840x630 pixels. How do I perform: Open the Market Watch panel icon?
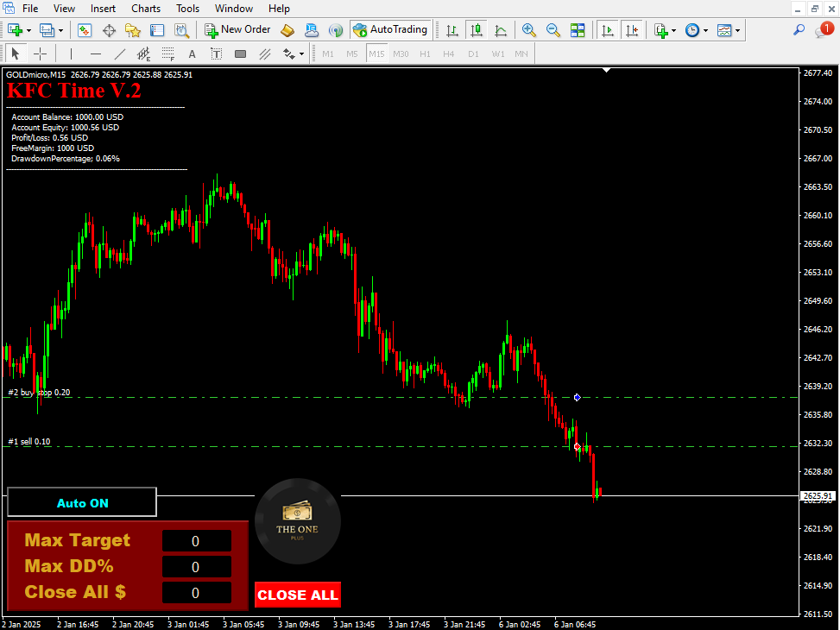[85, 30]
